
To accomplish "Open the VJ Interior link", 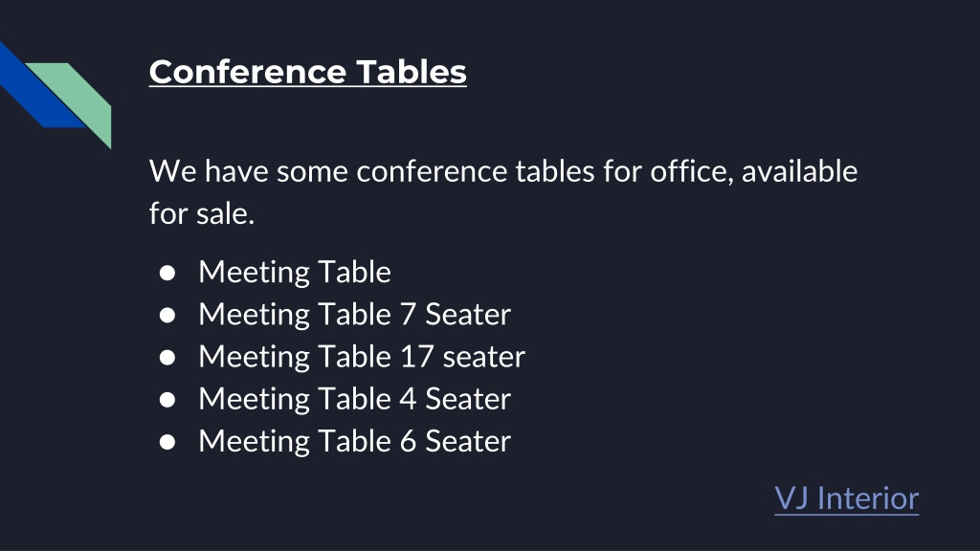I will (x=846, y=498).
